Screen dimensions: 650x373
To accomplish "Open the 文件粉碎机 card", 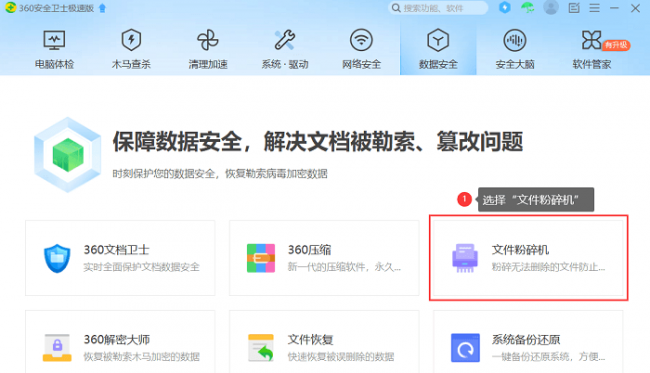I will (x=528, y=258).
